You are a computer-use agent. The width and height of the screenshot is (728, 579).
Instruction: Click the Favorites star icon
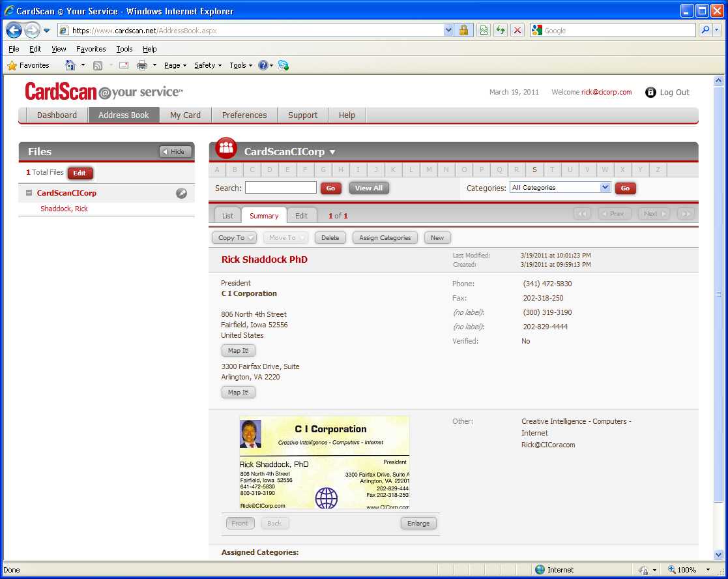[x=12, y=65]
